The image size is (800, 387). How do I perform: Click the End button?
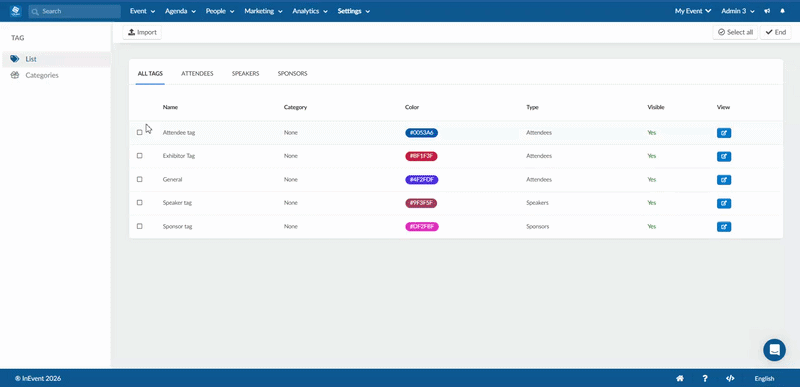tap(776, 32)
